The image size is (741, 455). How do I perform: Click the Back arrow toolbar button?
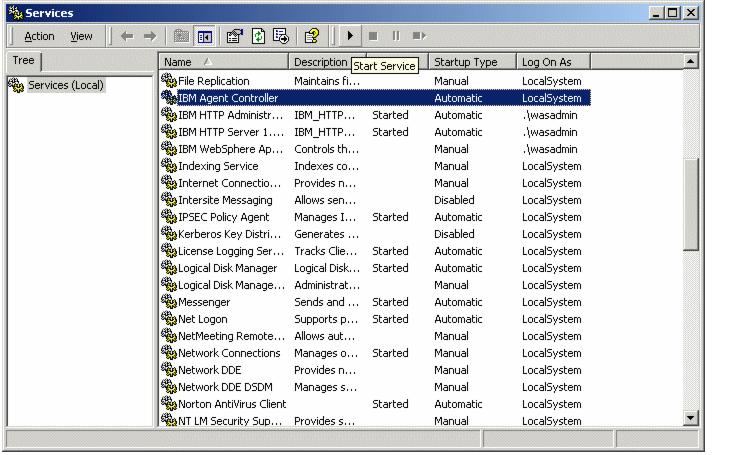[127, 36]
